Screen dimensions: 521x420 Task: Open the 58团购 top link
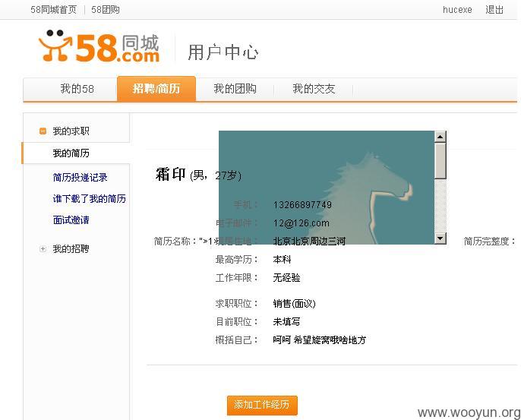pyautogui.click(x=106, y=10)
